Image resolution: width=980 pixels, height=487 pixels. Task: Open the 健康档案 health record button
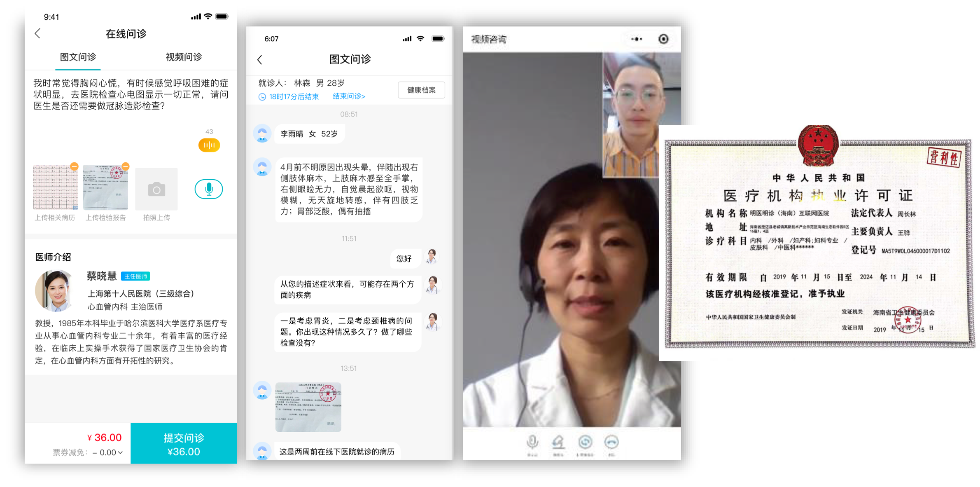pos(421,90)
